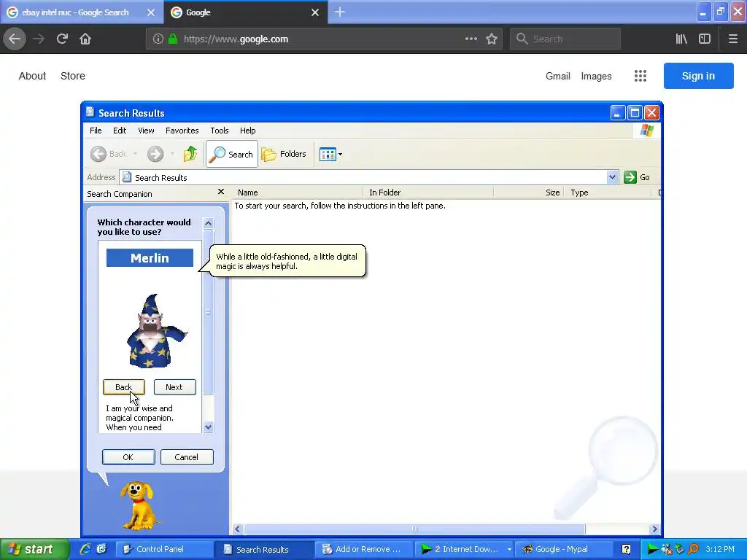Click the Up folder icon

(x=190, y=154)
